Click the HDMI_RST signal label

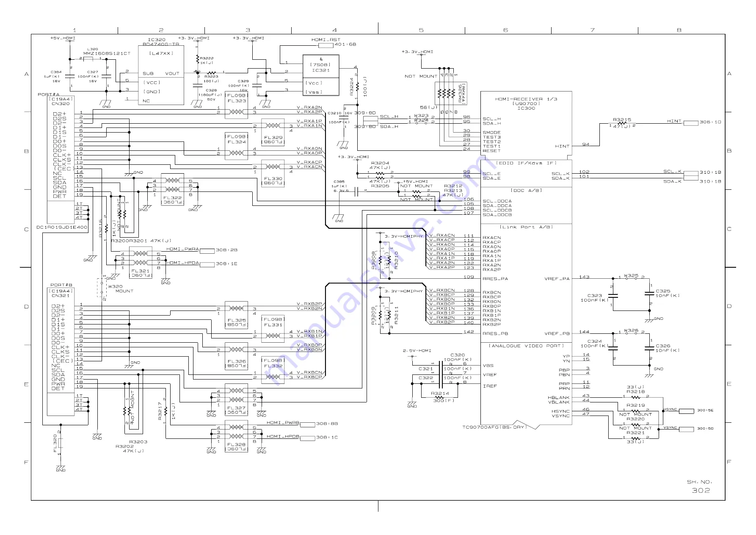click(x=326, y=39)
